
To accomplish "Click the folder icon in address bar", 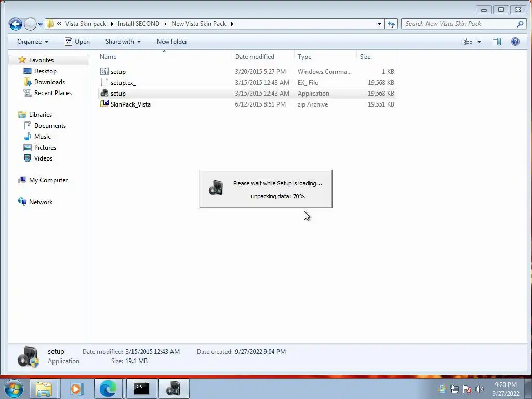I will pos(50,24).
